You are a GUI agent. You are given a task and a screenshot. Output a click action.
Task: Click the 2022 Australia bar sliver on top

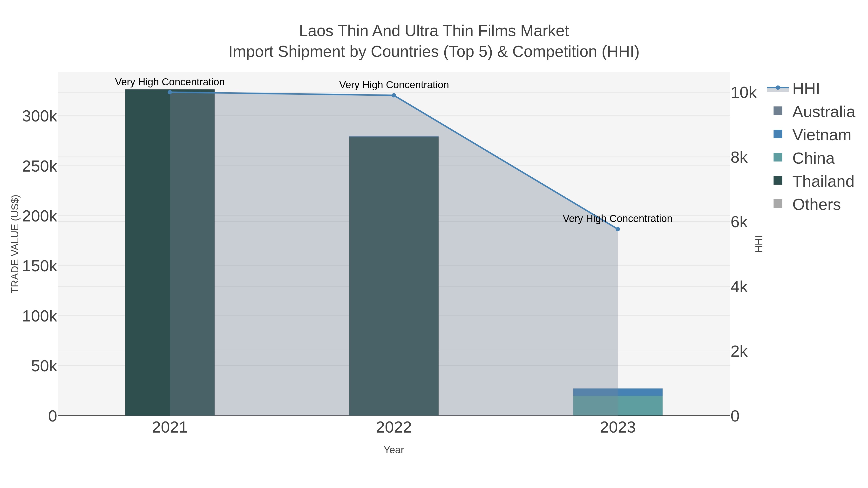(393, 136)
